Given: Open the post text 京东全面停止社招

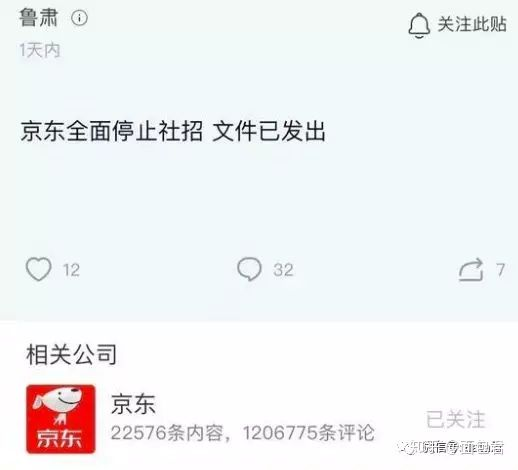Looking at the screenshot, I should point(112,131).
